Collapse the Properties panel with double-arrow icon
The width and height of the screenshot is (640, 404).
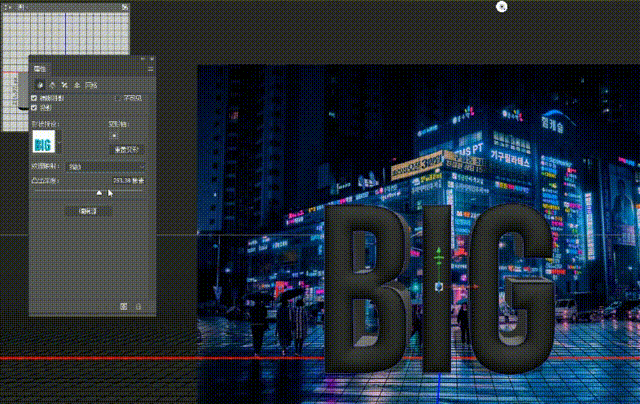[143, 59]
